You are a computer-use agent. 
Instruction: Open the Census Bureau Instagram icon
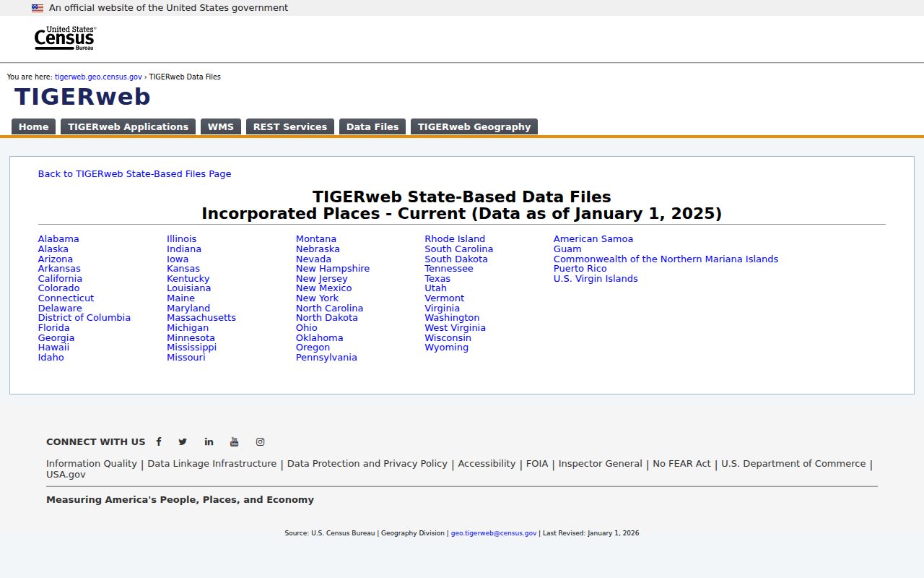(260, 441)
